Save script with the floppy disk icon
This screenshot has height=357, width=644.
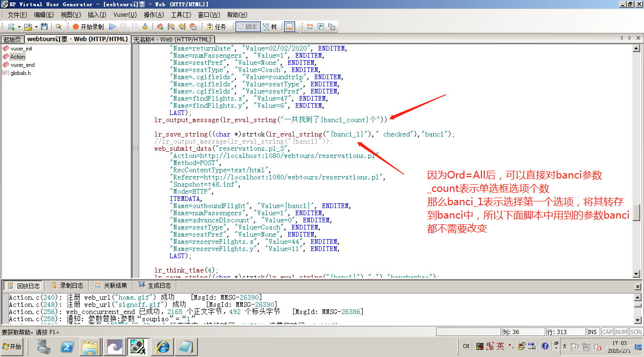(44, 27)
